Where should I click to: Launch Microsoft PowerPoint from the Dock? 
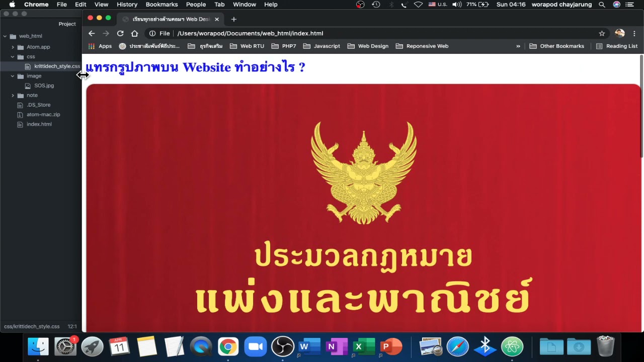(391, 346)
